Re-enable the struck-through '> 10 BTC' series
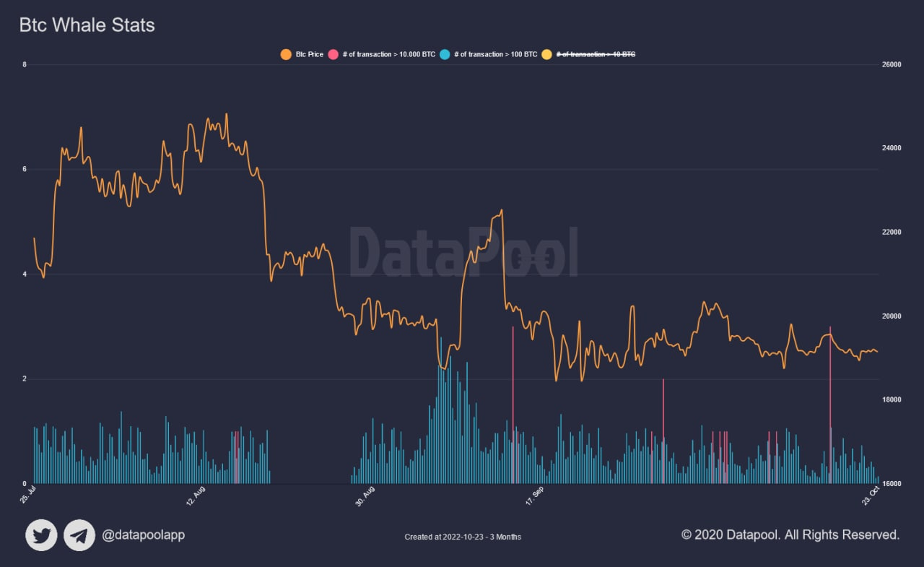Screen dimensions: 924x567 (596, 54)
